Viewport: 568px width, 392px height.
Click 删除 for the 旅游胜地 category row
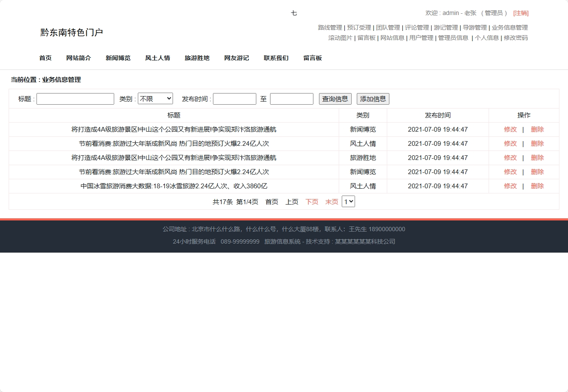tap(537, 158)
